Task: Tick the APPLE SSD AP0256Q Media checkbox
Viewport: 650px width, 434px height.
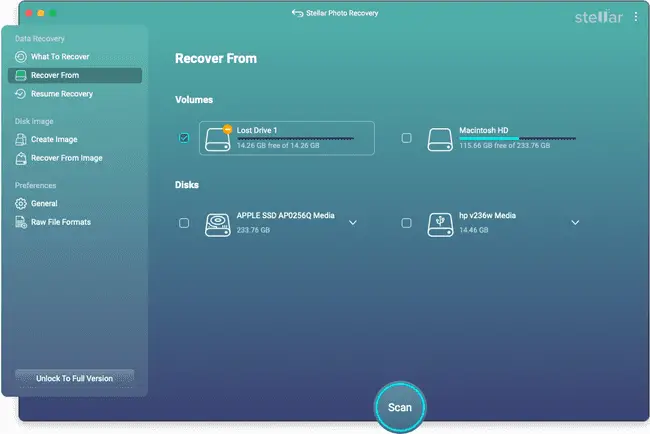Action: (x=184, y=223)
